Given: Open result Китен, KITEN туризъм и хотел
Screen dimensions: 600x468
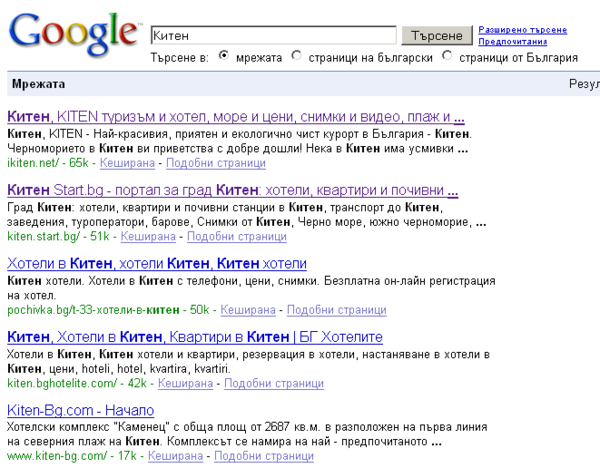Looking at the screenshot, I should click(236, 116).
